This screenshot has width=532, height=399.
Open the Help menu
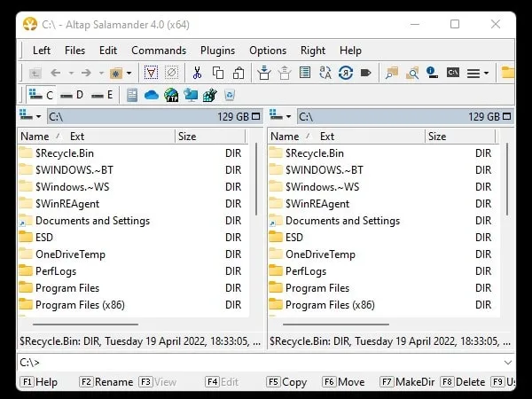point(350,51)
